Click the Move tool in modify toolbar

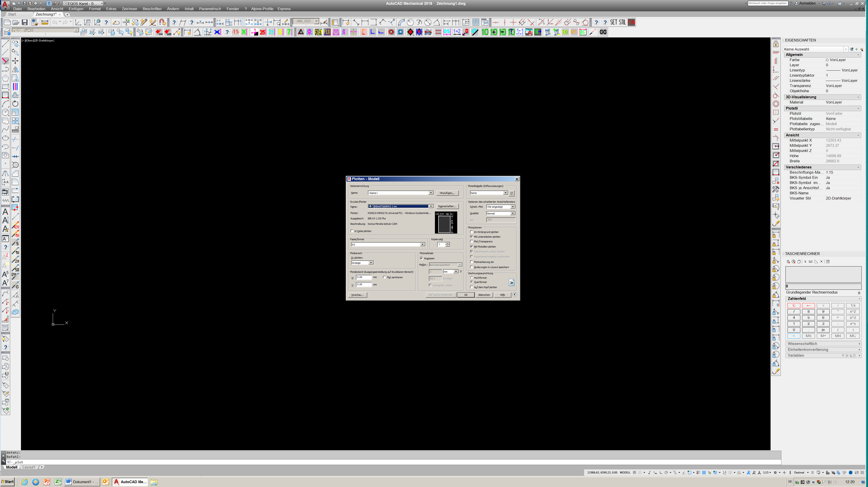15,61
